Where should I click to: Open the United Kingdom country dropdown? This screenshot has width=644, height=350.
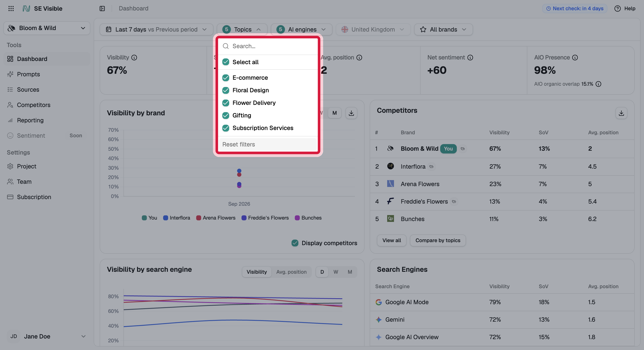pos(373,29)
